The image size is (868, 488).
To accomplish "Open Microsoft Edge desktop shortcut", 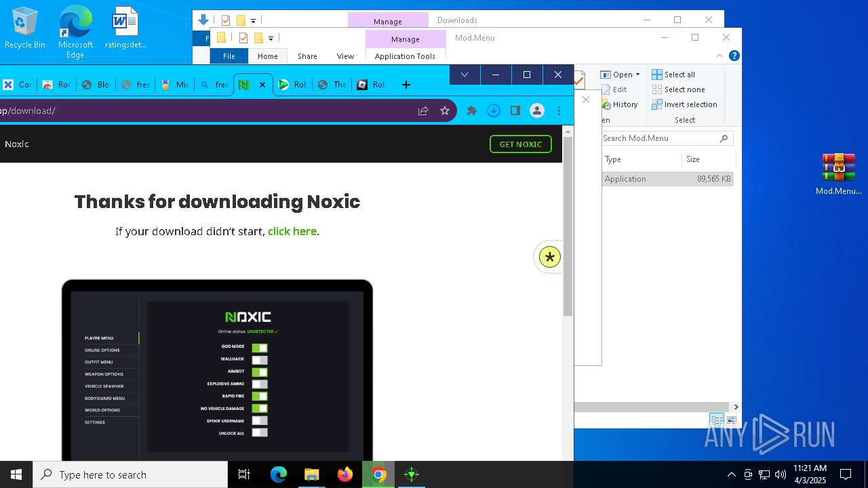I will click(x=75, y=33).
